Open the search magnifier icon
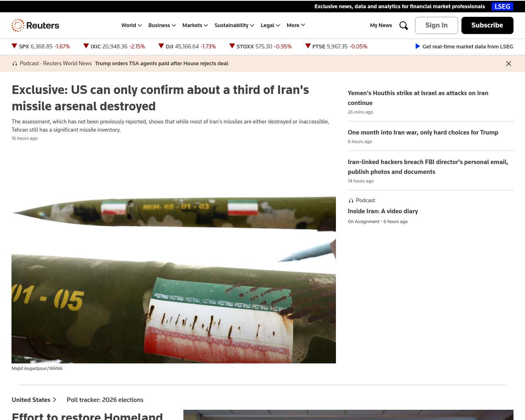525x420 pixels. tap(404, 25)
